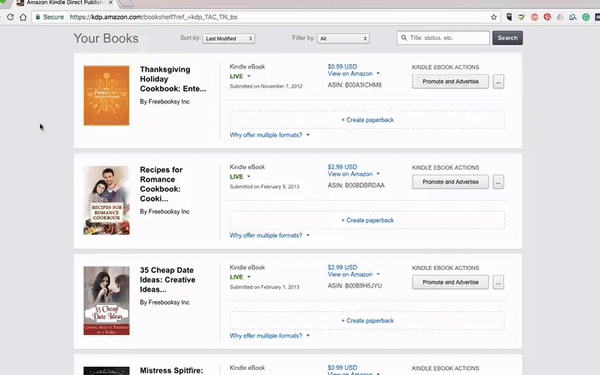
Task: Click the Search button
Action: click(x=507, y=38)
